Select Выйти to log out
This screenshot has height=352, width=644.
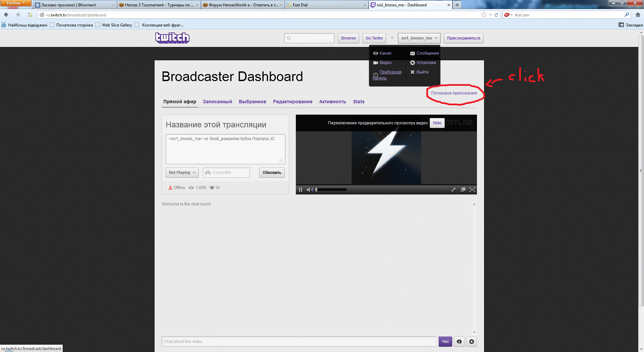[x=419, y=72]
